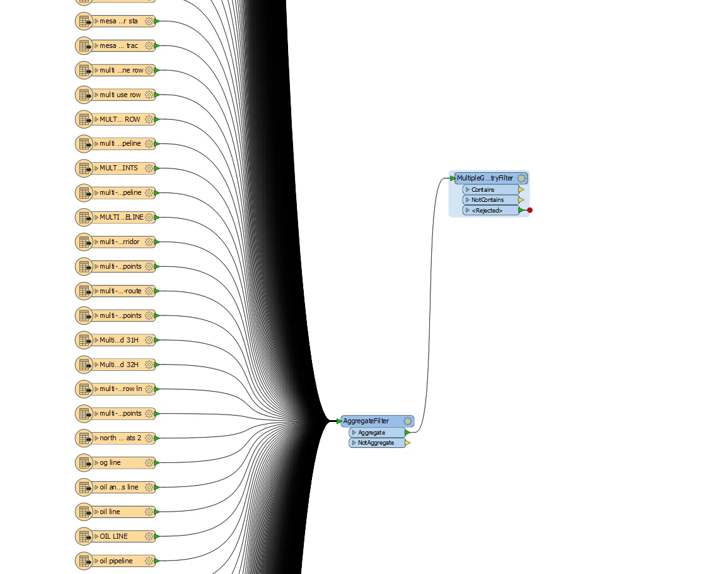Expand 'multi use row' feature type attributes

tap(96, 95)
